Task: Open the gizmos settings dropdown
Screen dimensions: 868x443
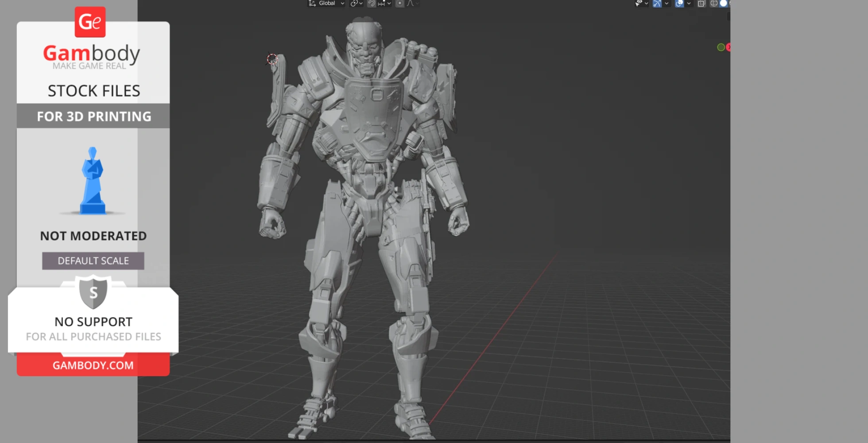Action: 666,4
